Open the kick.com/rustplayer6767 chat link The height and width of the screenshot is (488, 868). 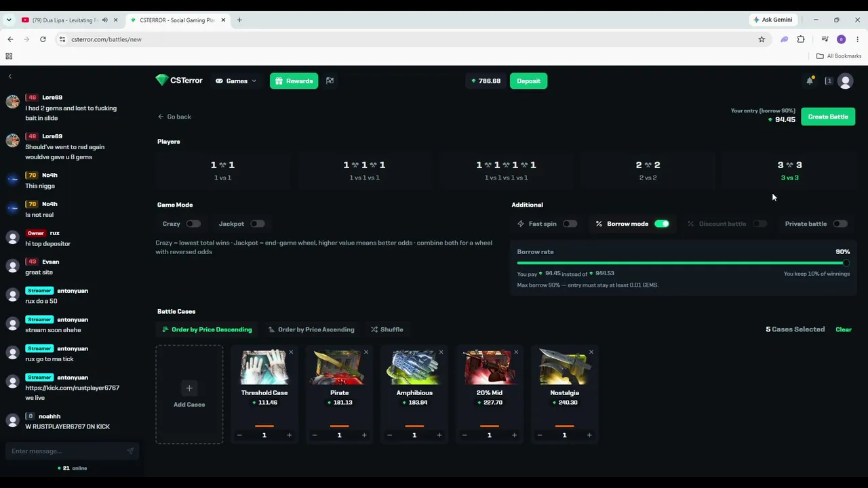pyautogui.click(x=73, y=388)
